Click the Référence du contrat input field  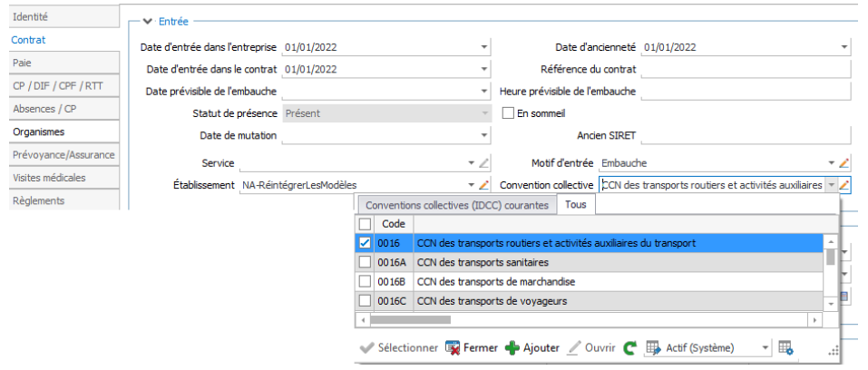(x=746, y=69)
